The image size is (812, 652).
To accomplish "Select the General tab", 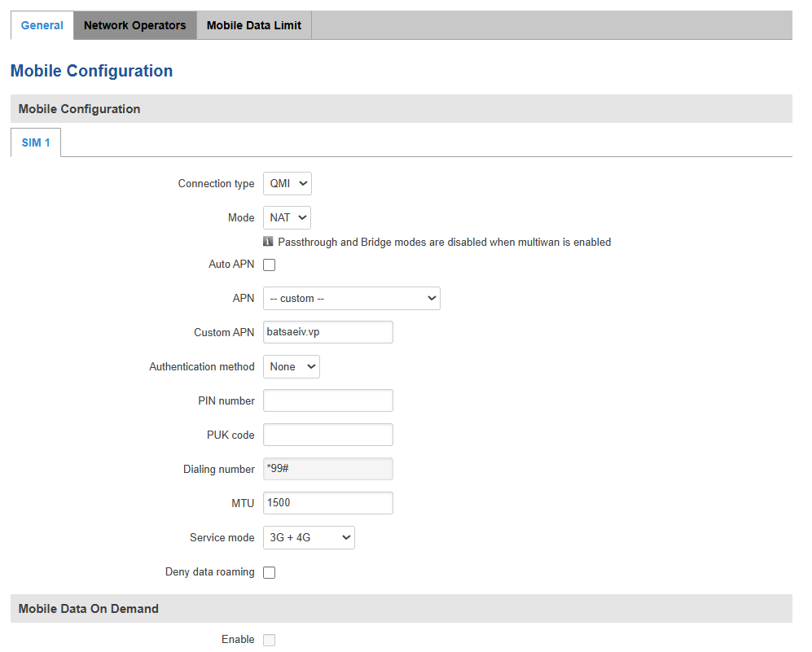I will tap(42, 25).
